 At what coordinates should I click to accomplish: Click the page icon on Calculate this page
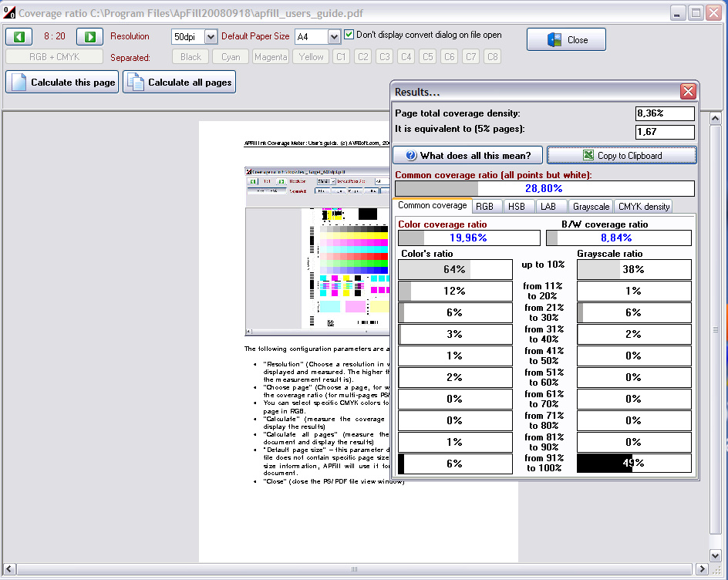pos(19,83)
